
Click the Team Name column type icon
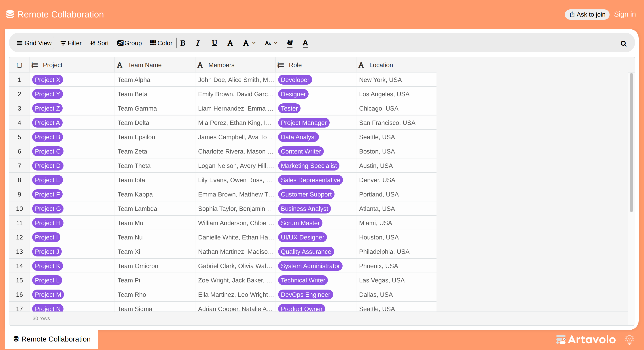(120, 65)
